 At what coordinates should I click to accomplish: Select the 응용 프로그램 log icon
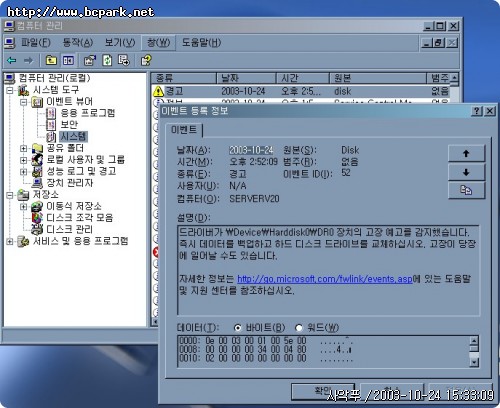51,113
